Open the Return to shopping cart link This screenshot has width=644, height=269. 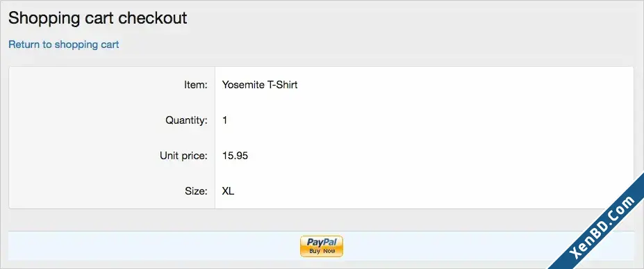point(64,44)
